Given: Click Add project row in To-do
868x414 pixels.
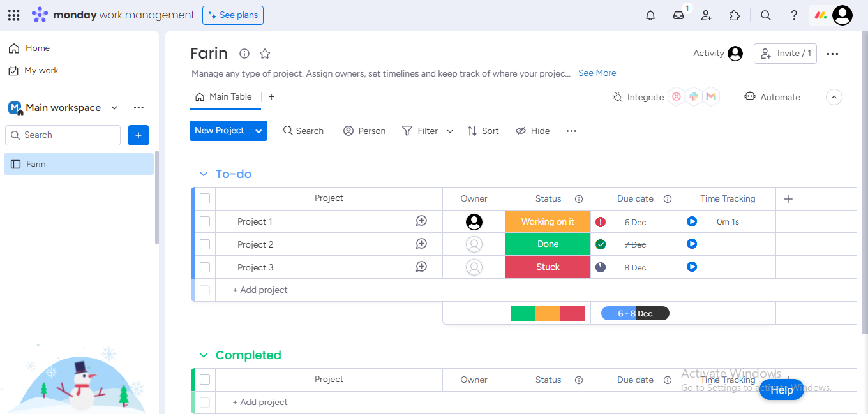Looking at the screenshot, I should (x=260, y=290).
